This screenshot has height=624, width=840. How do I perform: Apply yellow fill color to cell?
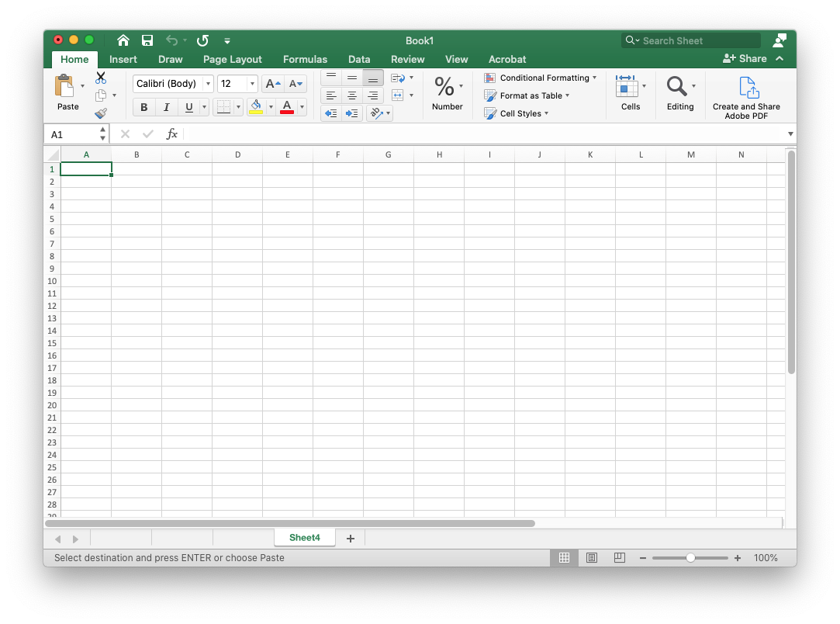click(256, 107)
